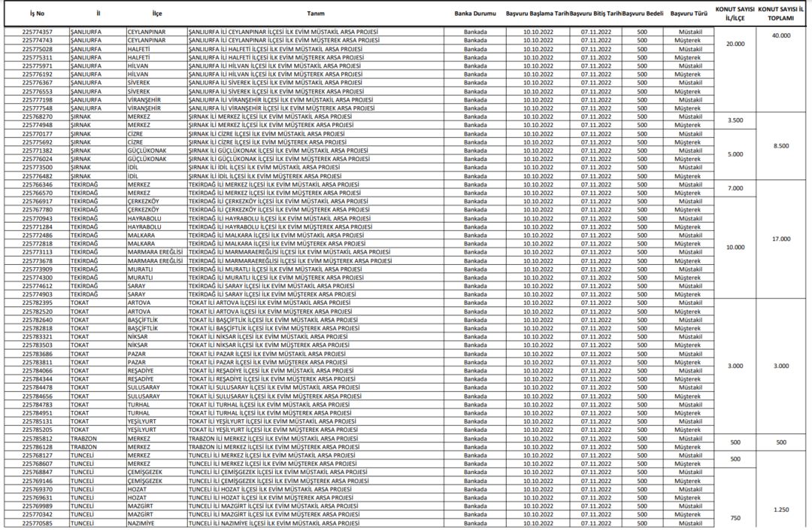
Task: Click ÇEMİŞGEZEK district cell in row 225768847
Action: click(145, 473)
